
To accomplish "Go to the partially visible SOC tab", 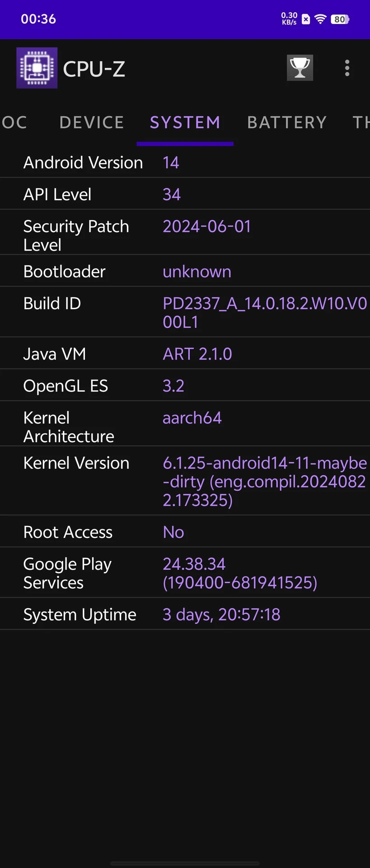I will [14, 123].
